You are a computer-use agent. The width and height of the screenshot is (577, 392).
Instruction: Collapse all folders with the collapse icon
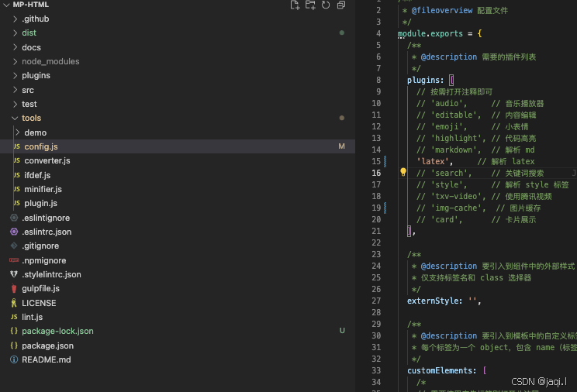pyautogui.click(x=341, y=5)
